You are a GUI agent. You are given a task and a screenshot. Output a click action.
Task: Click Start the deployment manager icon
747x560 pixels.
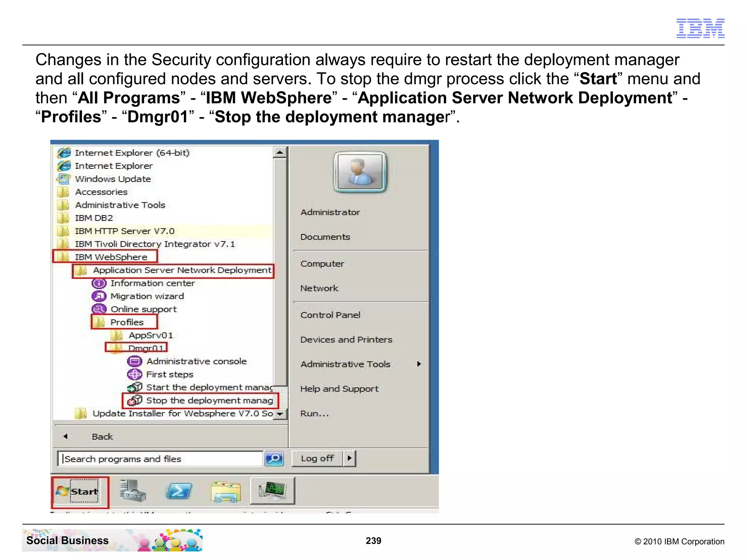[x=135, y=387]
